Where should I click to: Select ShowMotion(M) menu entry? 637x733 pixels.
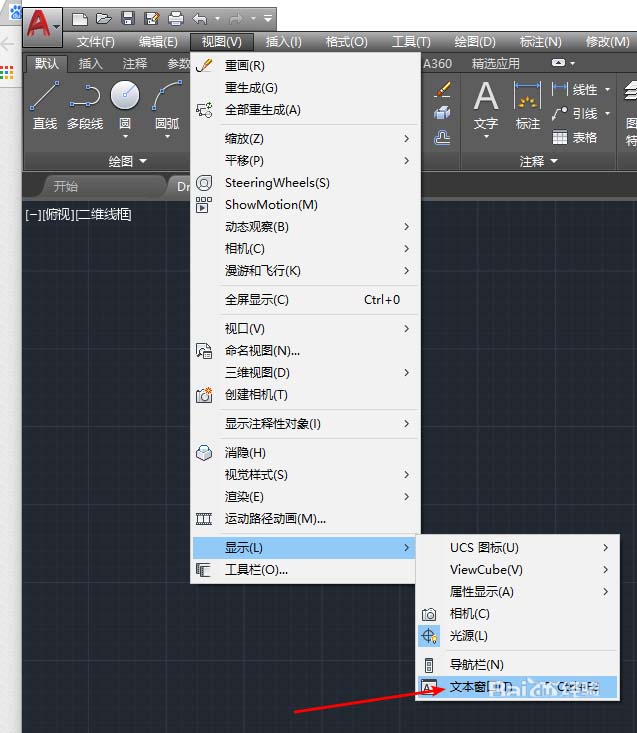point(304,205)
